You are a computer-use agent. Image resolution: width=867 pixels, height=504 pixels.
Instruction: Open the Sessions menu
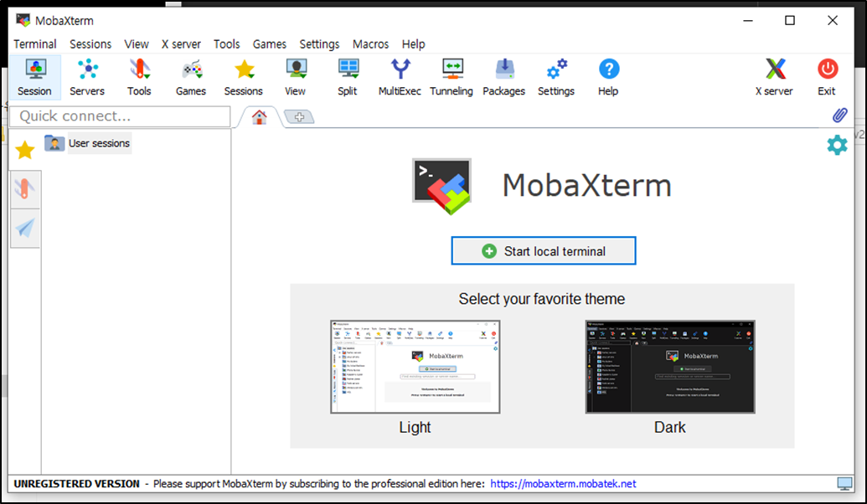point(90,44)
